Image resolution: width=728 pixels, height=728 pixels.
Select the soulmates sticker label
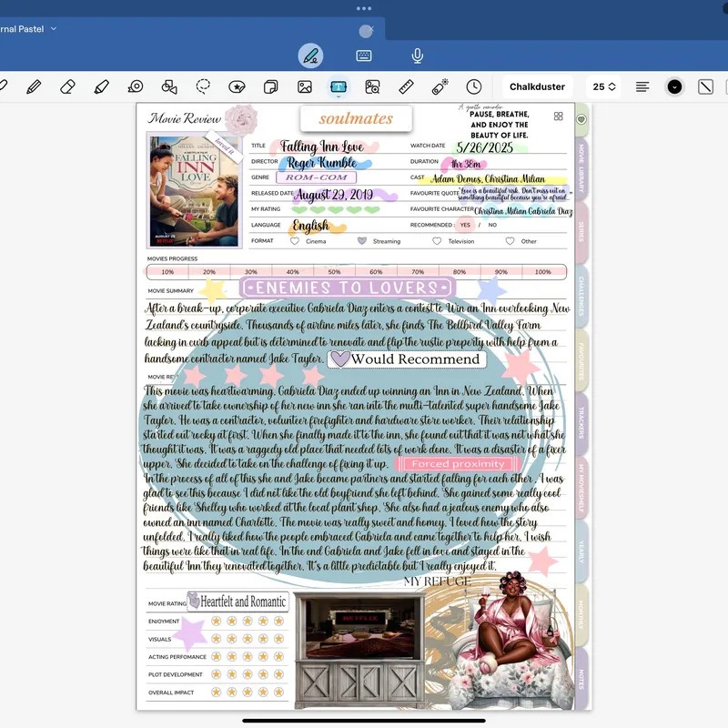click(356, 118)
